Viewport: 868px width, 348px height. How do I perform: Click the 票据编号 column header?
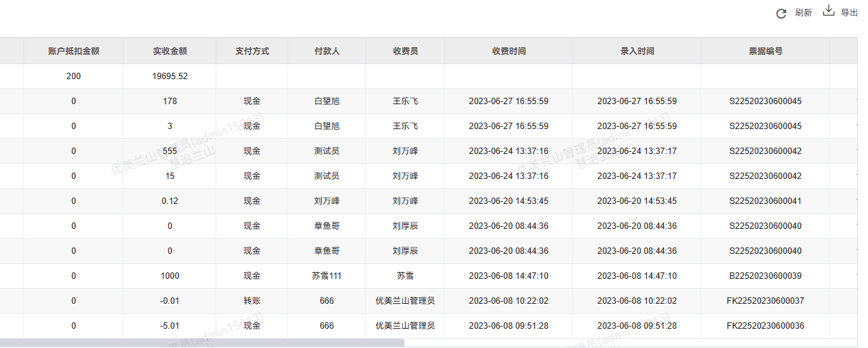[765, 51]
